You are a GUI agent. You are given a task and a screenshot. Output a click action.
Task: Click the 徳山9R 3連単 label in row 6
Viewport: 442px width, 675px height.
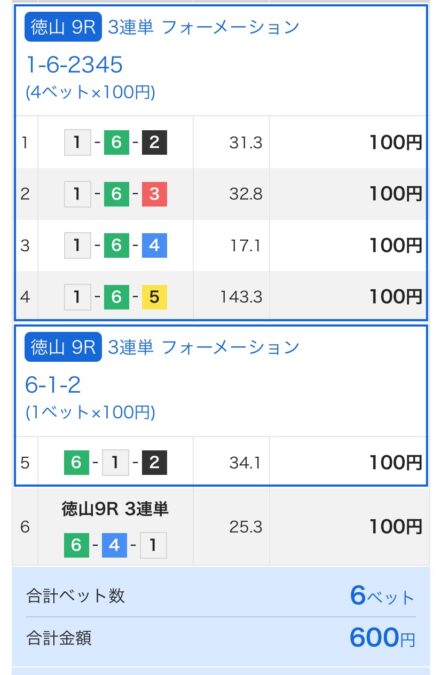coord(115,509)
